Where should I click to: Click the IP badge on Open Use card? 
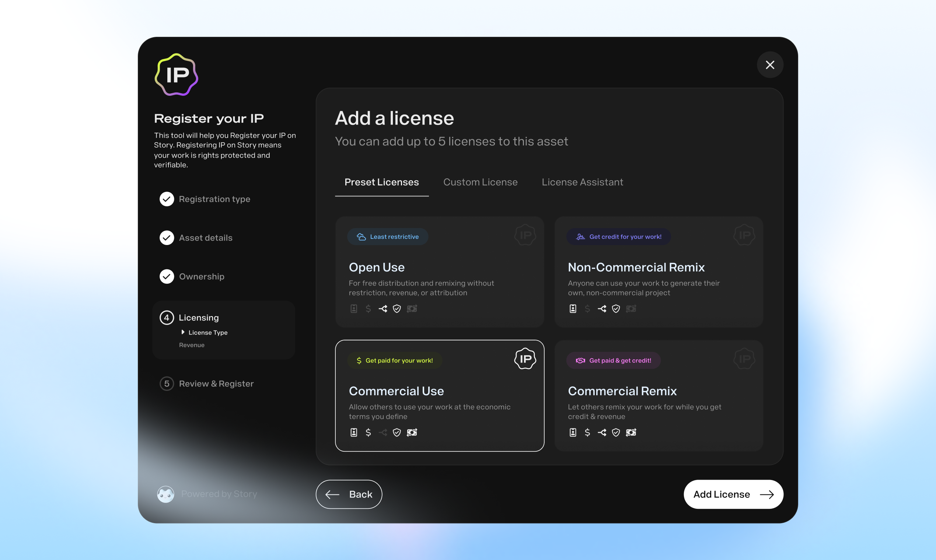pyautogui.click(x=525, y=235)
